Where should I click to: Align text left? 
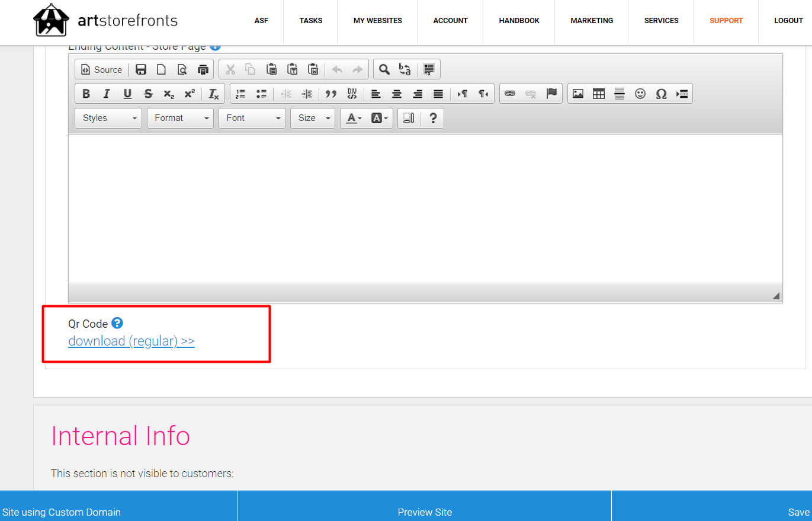tap(375, 94)
